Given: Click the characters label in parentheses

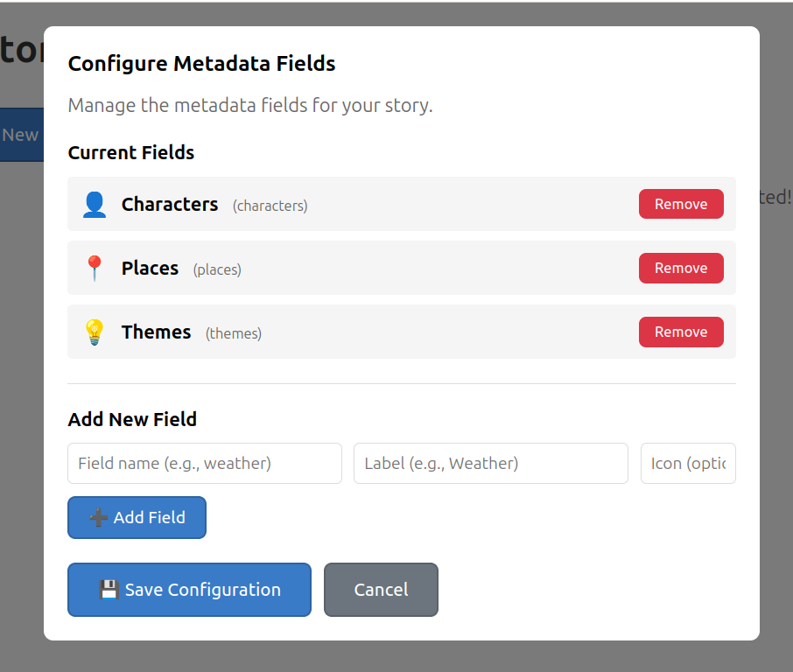Looking at the screenshot, I should (270, 206).
